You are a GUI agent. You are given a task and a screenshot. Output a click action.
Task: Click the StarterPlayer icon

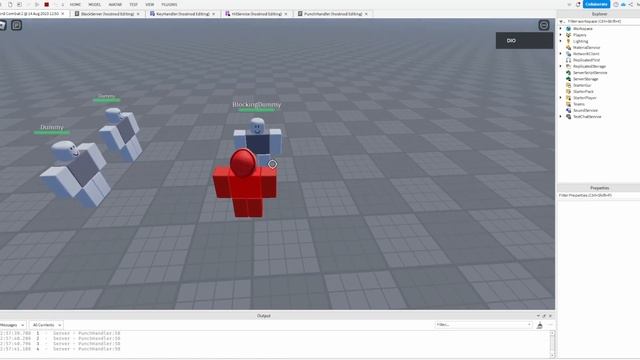point(568,98)
